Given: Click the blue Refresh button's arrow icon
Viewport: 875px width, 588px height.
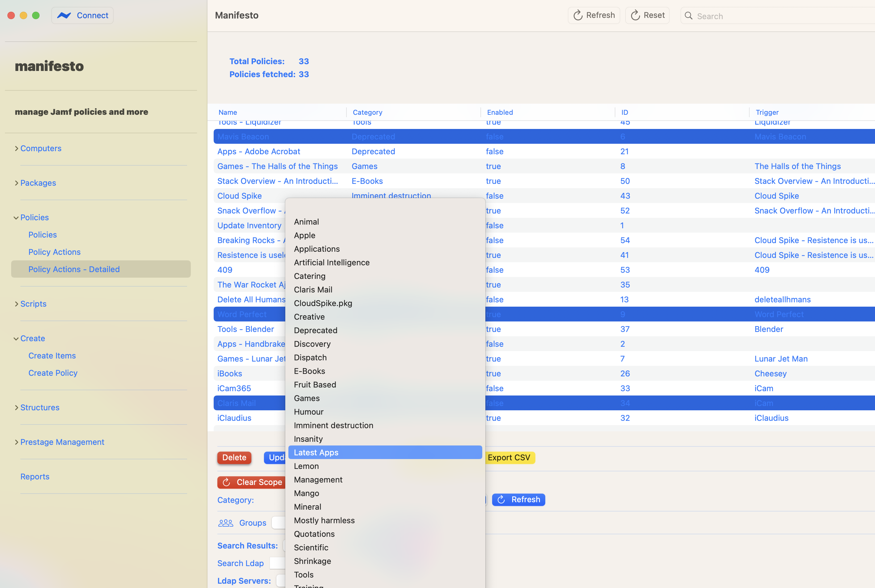Looking at the screenshot, I should pyautogui.click(x=501, y=499).
